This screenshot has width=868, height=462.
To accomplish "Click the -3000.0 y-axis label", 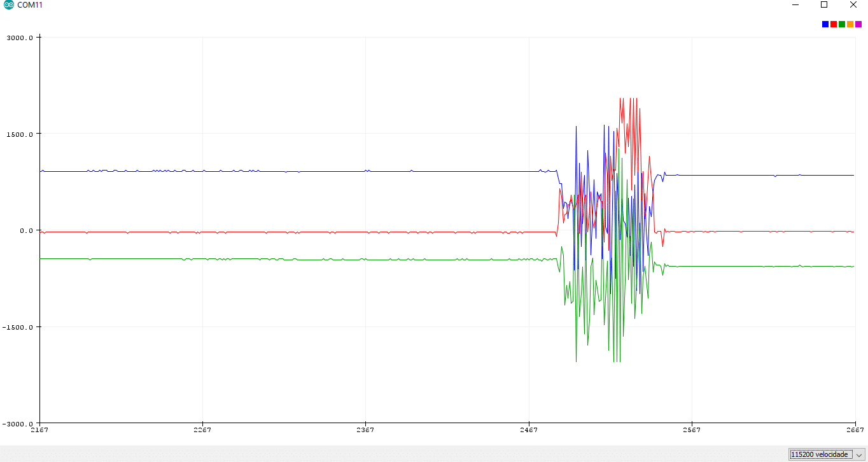I will pyautogui.click(x=18, y=424).
